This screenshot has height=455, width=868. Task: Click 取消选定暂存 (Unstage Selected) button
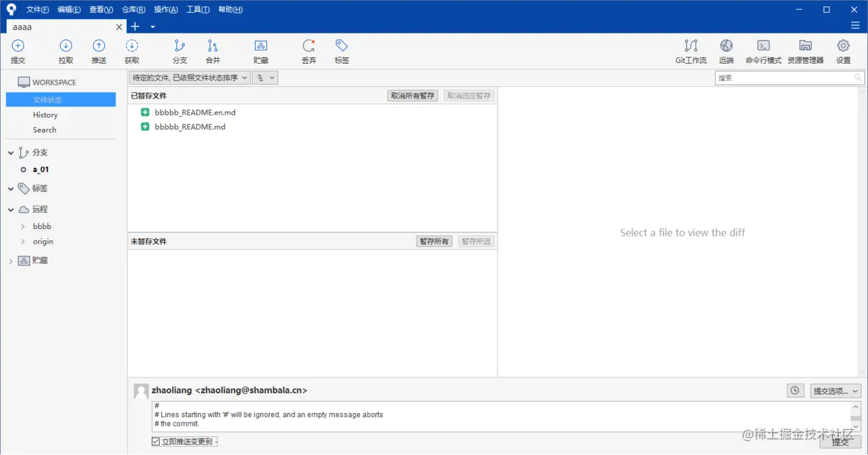469,96
